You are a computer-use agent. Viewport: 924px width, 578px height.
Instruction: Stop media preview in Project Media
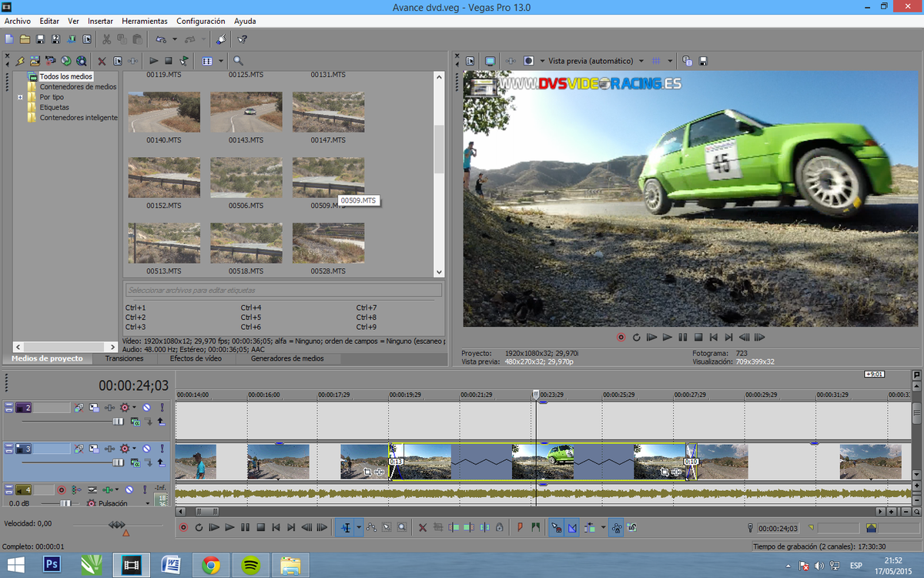pyautogui.click(x=169, y=60)
